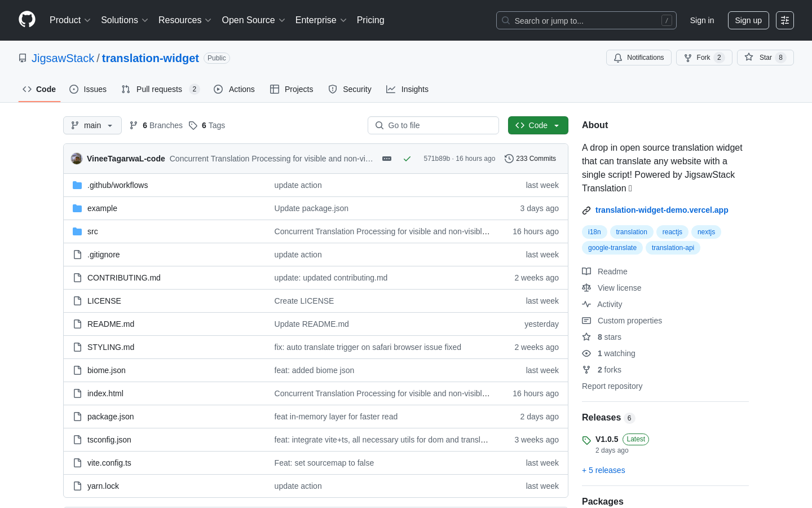
Task: Open the main branch selector dropdown
Action: click(92, 125)
